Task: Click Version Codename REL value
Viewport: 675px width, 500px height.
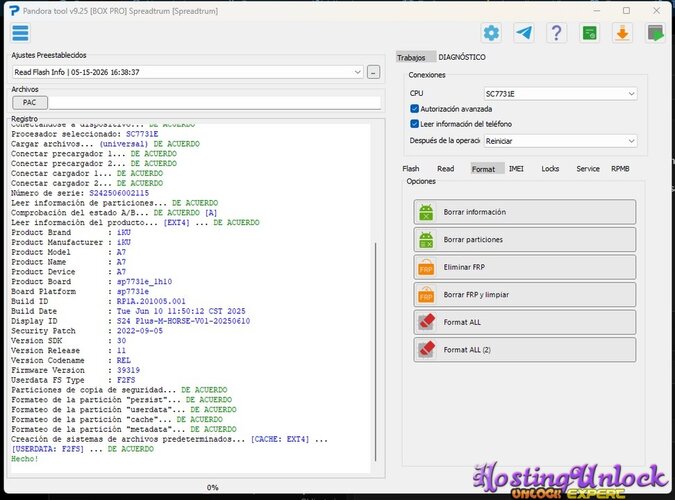Action: coord(124,360)
